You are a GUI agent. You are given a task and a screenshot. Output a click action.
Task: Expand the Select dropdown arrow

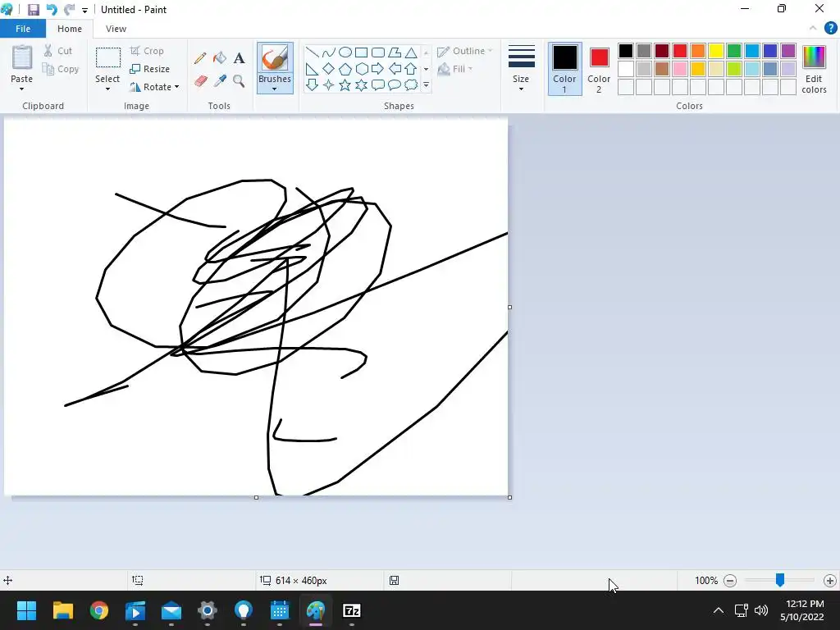[107, 89]
